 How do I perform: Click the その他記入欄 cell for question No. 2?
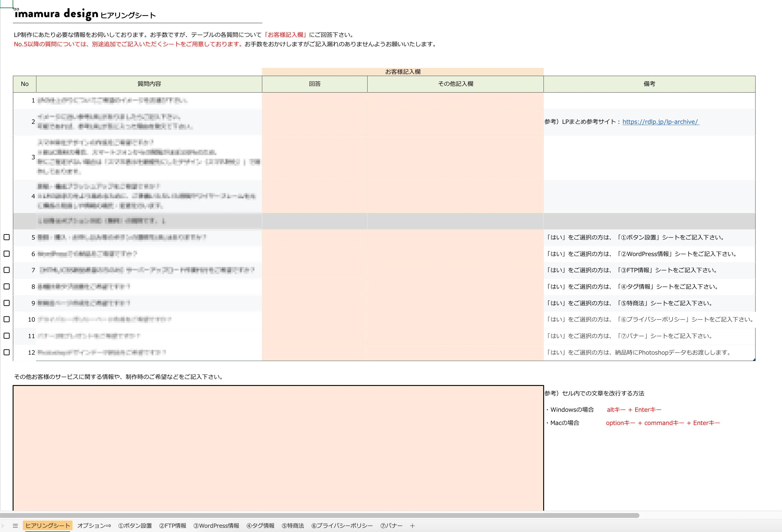point(455,122)
